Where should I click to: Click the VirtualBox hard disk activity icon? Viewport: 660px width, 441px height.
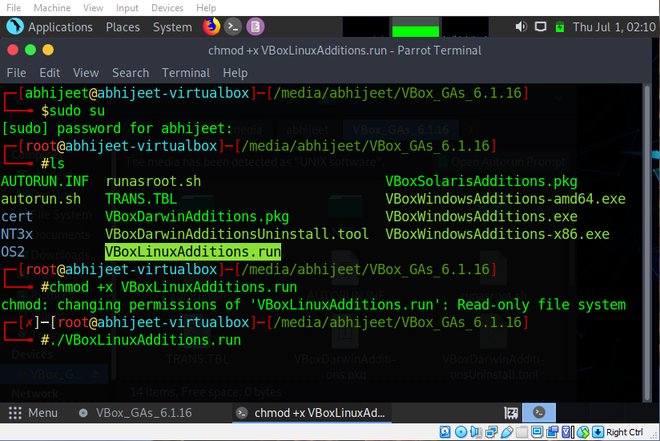[445, 432]
